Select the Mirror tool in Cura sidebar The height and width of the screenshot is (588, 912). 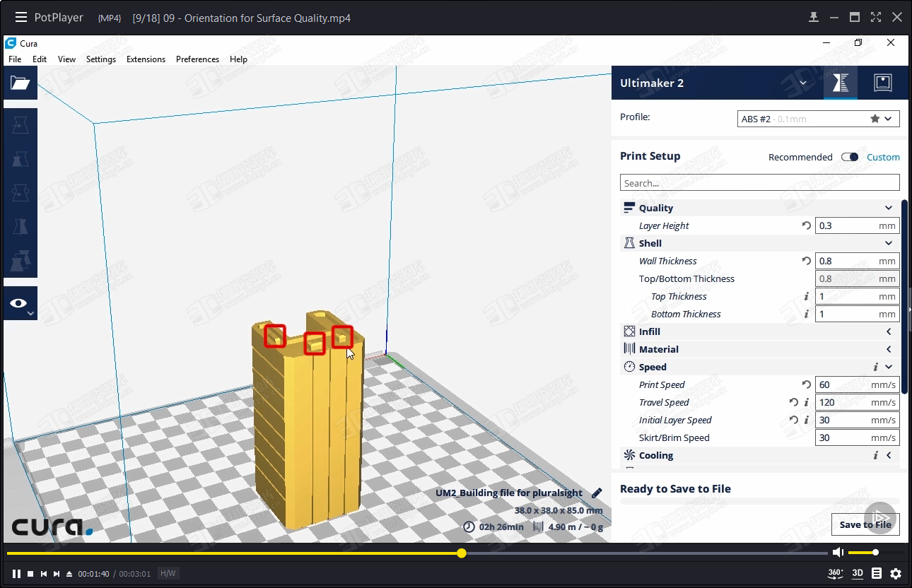(20, 227)
